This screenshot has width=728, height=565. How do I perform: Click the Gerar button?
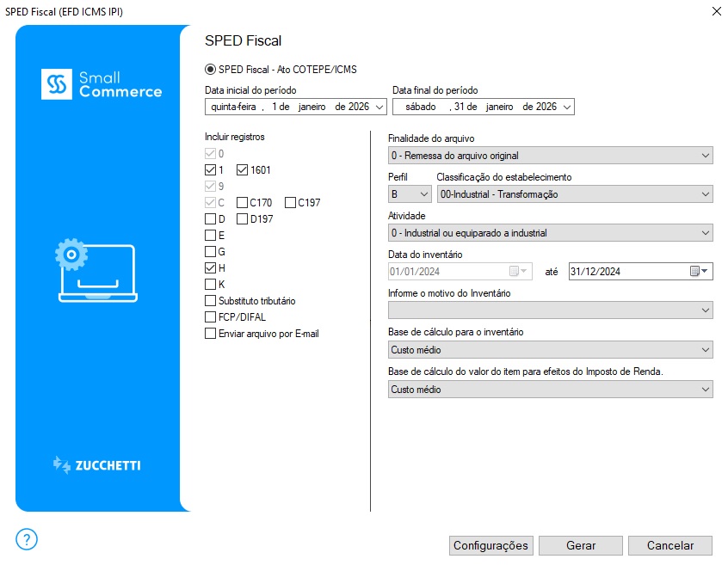pos(581,545)
